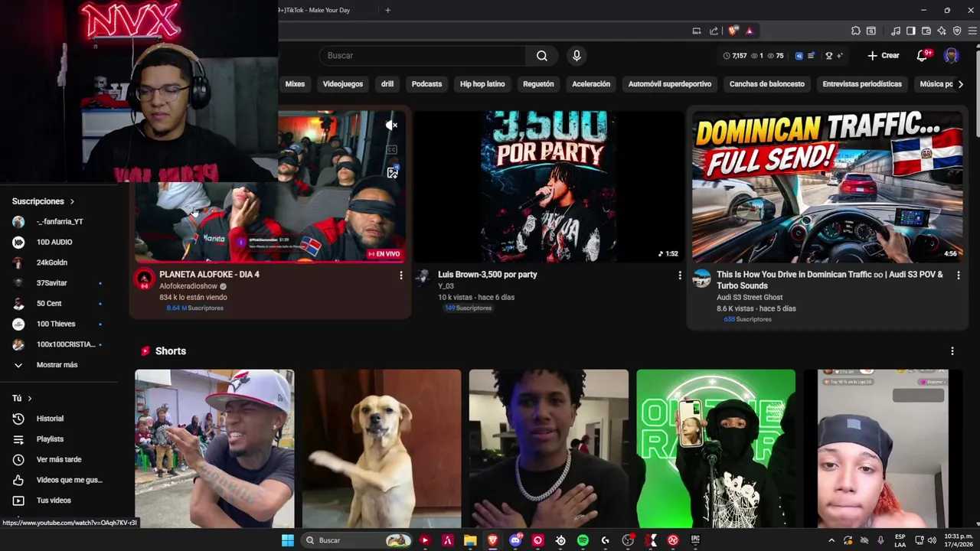
Task: Open options for PLANETA ALOFOKE video
Action: click(x=400, y=275)
